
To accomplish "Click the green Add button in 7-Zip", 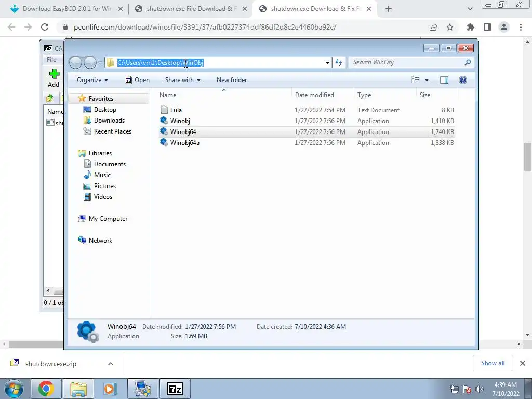I will [54, 78].
